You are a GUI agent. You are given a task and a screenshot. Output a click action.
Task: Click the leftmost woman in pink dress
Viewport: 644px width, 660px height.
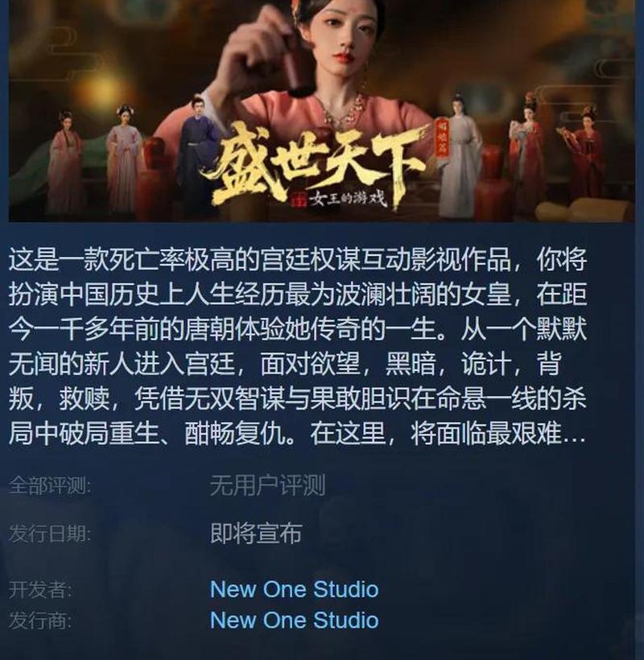(x=66, y=162)
